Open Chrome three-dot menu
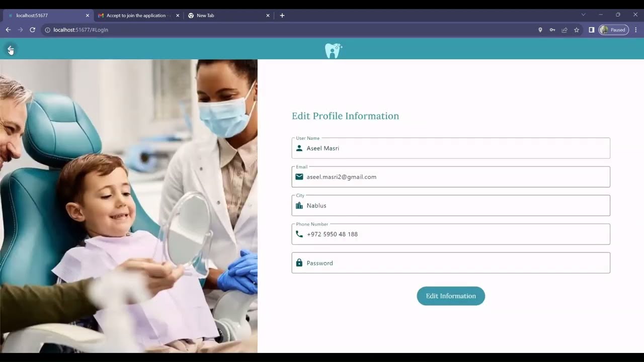644x362 pixels. click(636, 30)
